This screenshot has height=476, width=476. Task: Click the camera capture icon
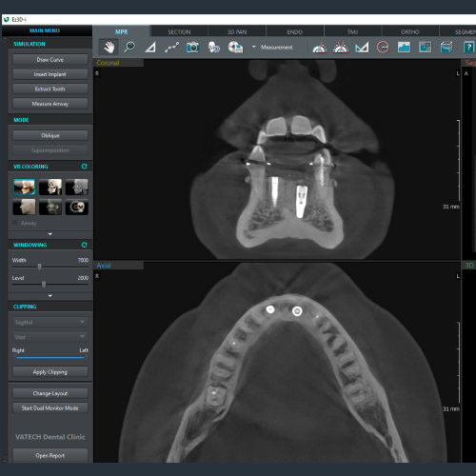(x=192, y=48)
